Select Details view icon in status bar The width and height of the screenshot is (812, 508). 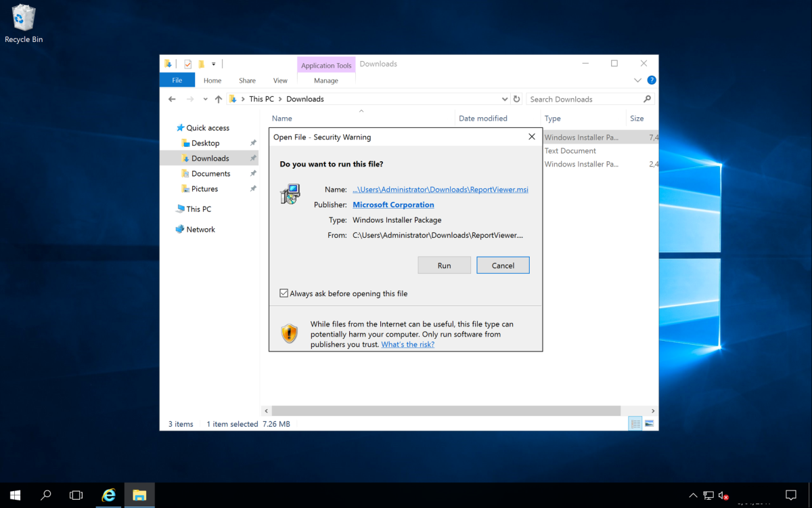[x=635, y=423]
